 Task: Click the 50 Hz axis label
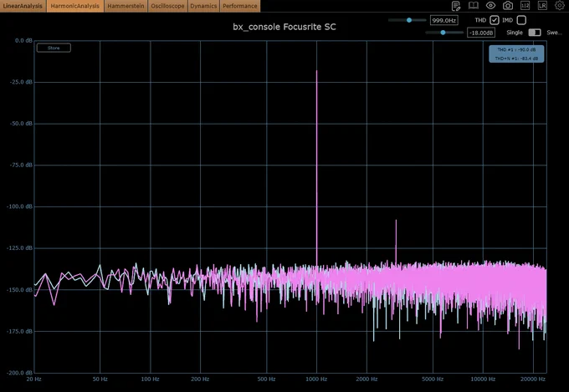(100, 379)
